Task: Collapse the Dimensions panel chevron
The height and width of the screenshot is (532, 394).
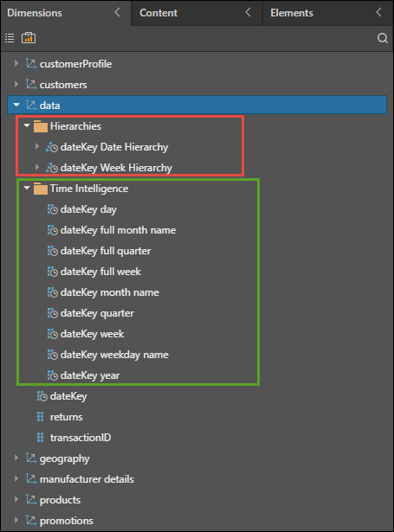Action: (x=117, y=13)
